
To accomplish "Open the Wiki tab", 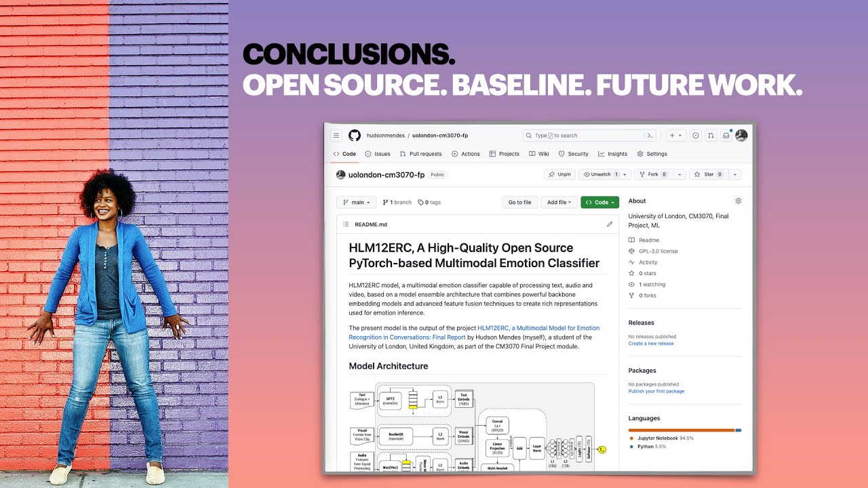I will click(538, 154).
